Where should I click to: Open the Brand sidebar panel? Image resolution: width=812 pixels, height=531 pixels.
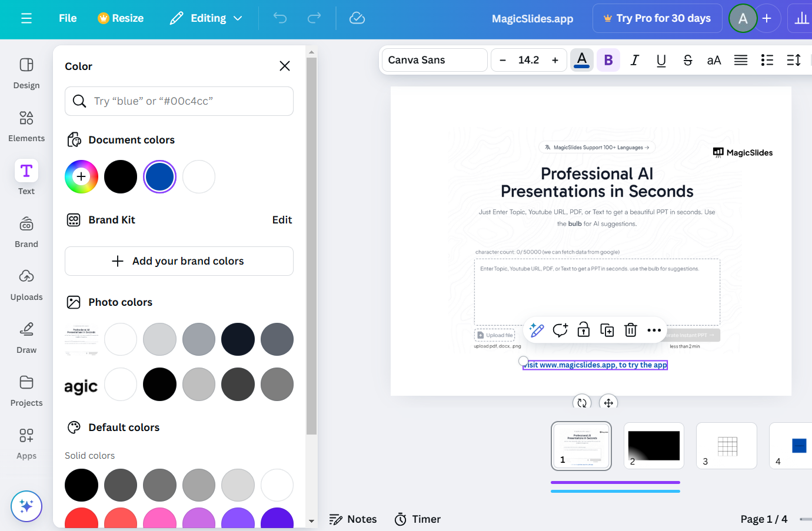pos(26,232)
